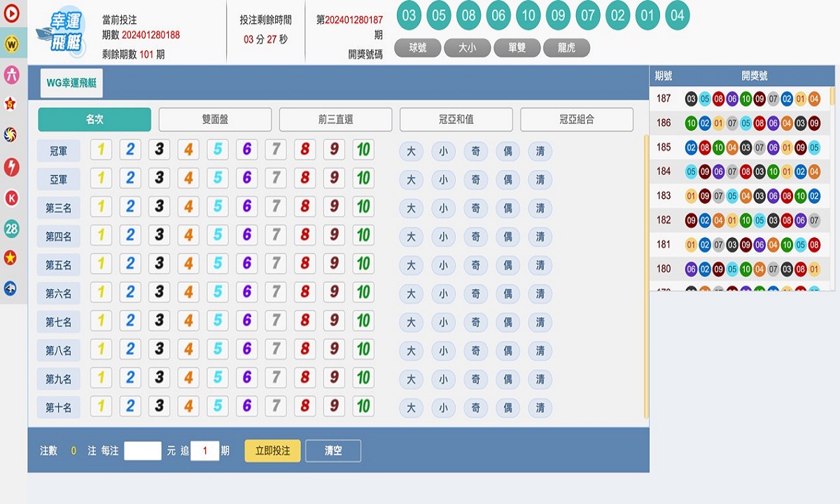Open the blue airplane game icon
The height and width of the screenshot is (504, 840).
(x=11, y=288)
